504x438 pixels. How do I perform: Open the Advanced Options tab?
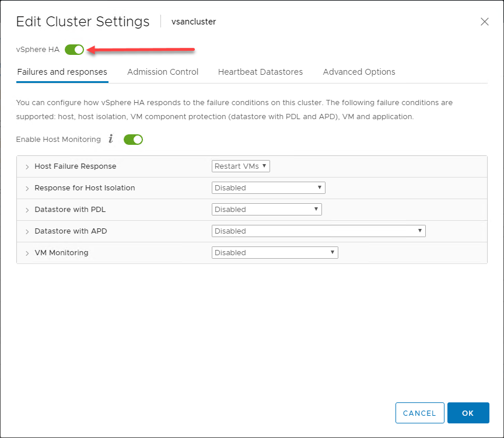[359, 72]
